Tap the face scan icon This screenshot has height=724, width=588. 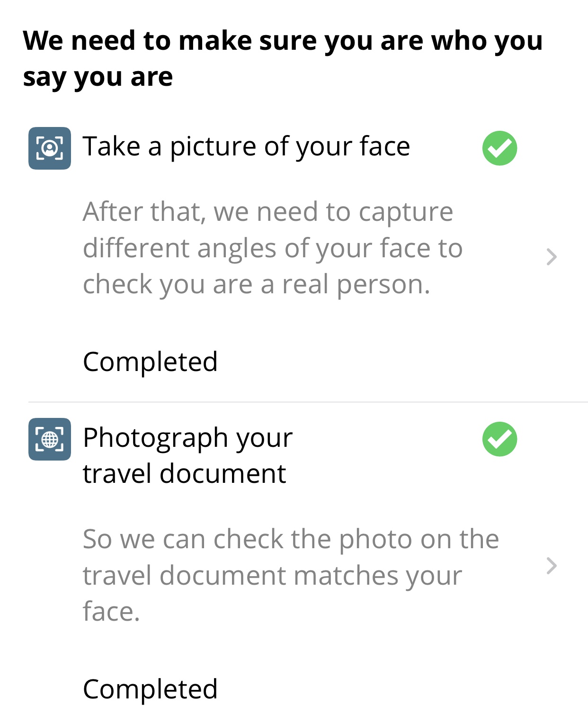pyautogui.click(x=50, y=148)
